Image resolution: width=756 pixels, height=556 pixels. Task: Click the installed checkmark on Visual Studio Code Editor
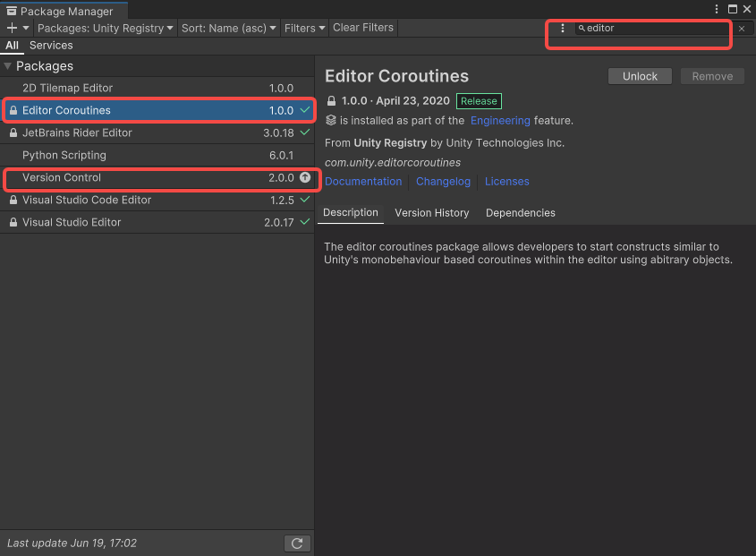pyautogui.click(x=305, y=199)
